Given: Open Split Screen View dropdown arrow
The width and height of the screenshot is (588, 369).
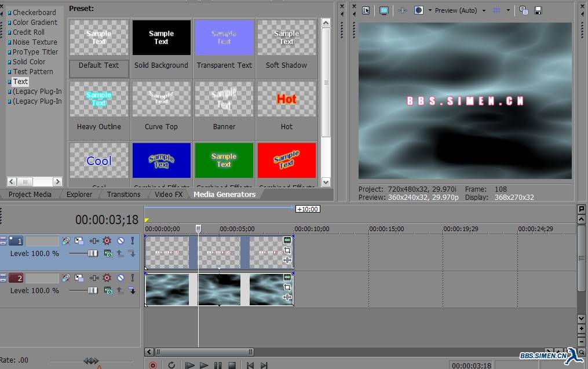Looking at the screenshot, I should [x=430, y=10].
